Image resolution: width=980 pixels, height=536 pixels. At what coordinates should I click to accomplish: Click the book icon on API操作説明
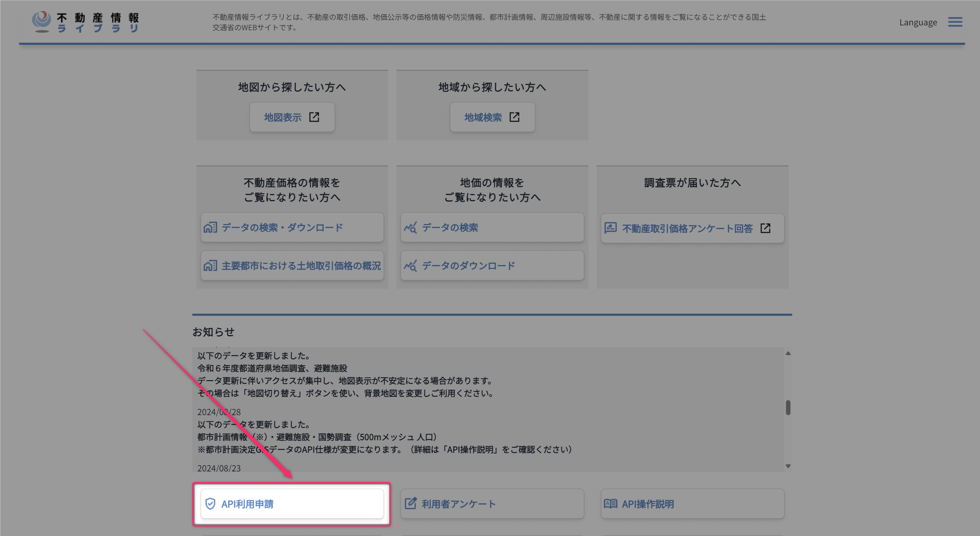(x=610, y=504)
